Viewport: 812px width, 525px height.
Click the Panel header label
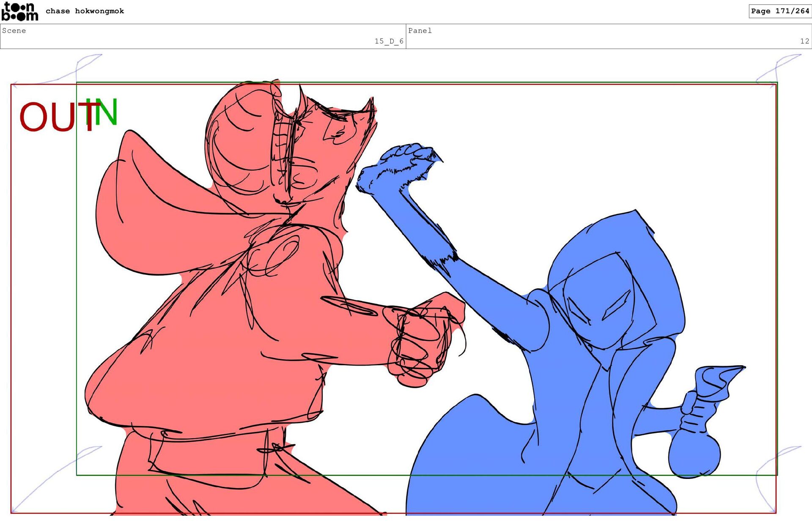[x=420, y=30]
